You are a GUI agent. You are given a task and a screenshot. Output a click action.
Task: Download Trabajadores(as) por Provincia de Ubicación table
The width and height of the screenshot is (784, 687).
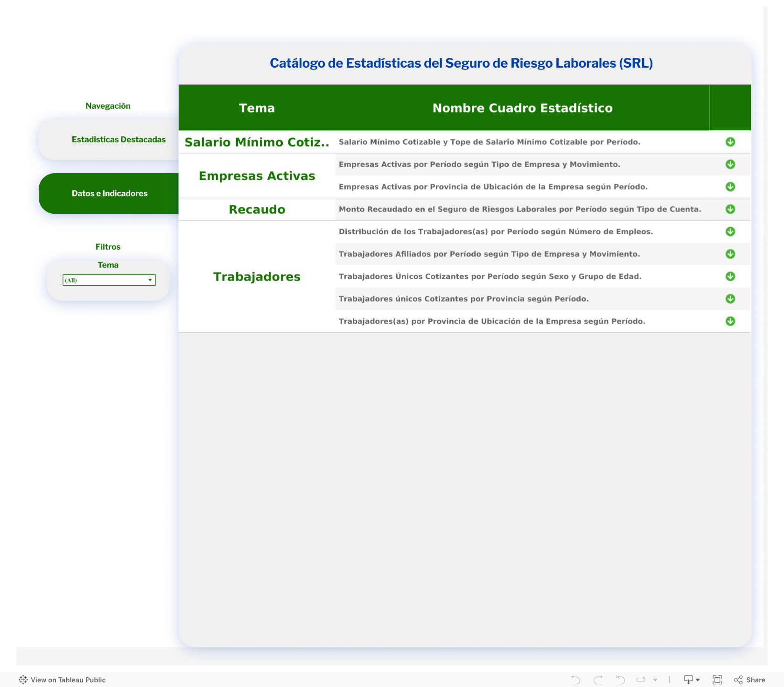tap(730, 321)
